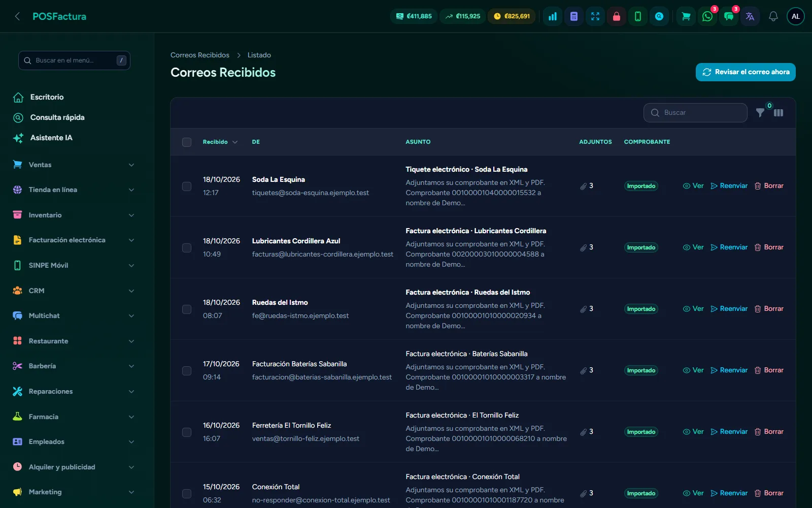Click Revisar el correo ahora button
Viewport: 812px width, 508px height.
[x=746, y=72]
